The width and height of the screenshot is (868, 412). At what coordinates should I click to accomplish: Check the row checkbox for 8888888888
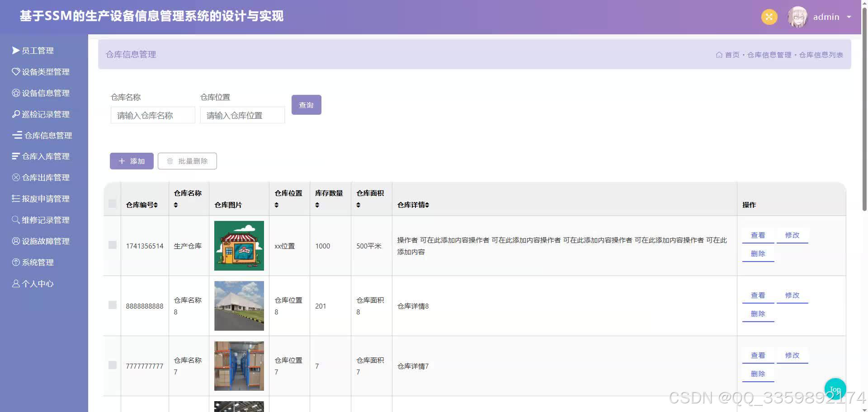(113, 305)
